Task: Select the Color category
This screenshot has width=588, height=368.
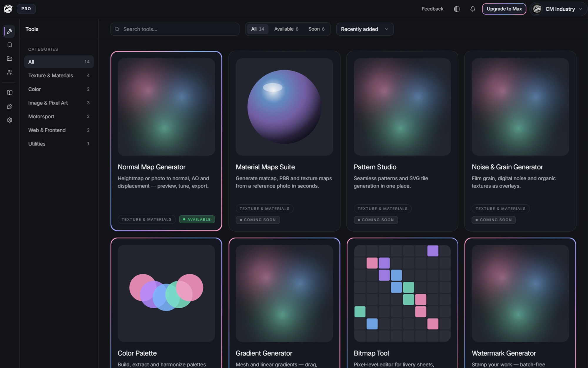Action: [59, 89]
